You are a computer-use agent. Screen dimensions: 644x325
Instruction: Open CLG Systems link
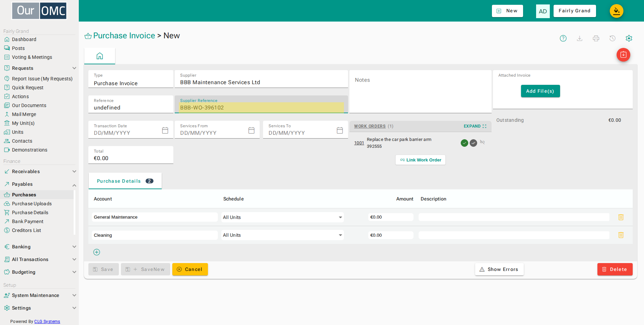tap(47, 322)
